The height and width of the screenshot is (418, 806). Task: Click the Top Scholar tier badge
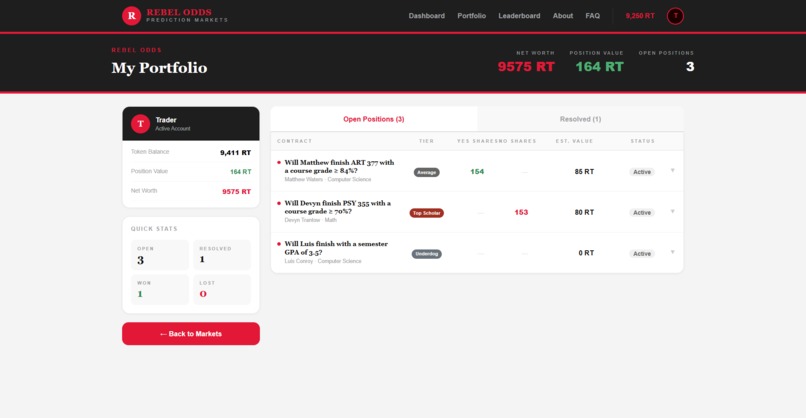tap(427, 213)
